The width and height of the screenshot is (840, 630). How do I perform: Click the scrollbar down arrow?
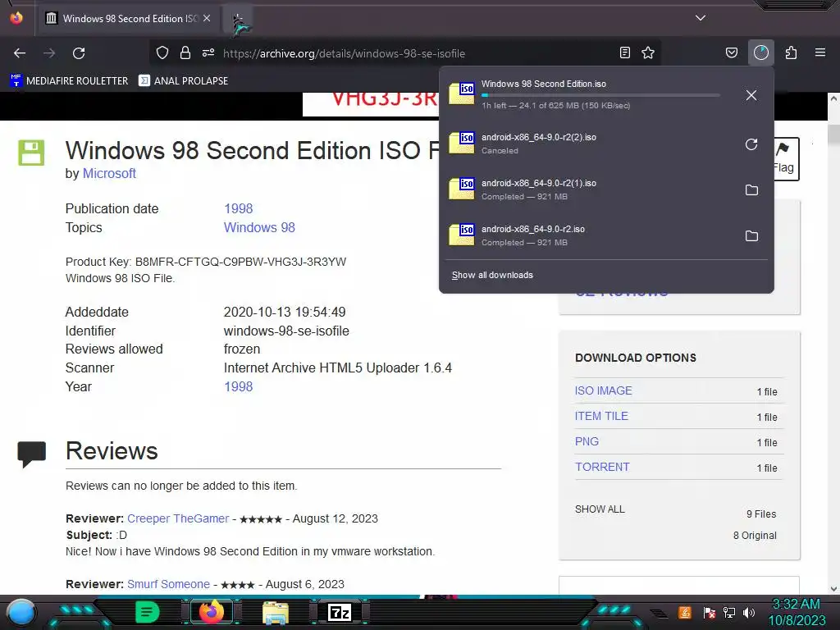[x=833, y=589]
